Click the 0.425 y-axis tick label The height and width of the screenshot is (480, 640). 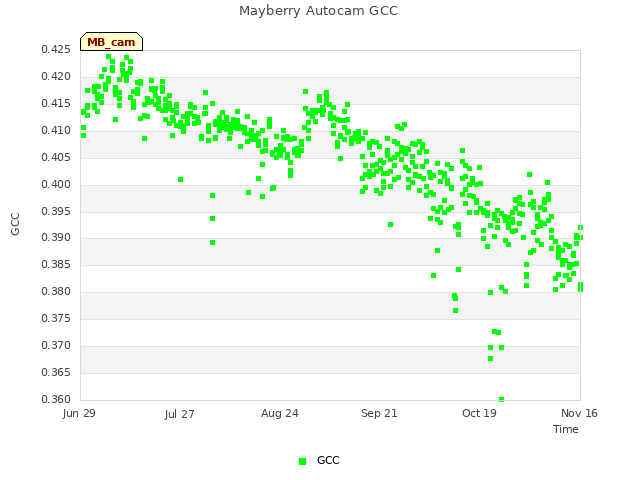[x=56, y=49]
